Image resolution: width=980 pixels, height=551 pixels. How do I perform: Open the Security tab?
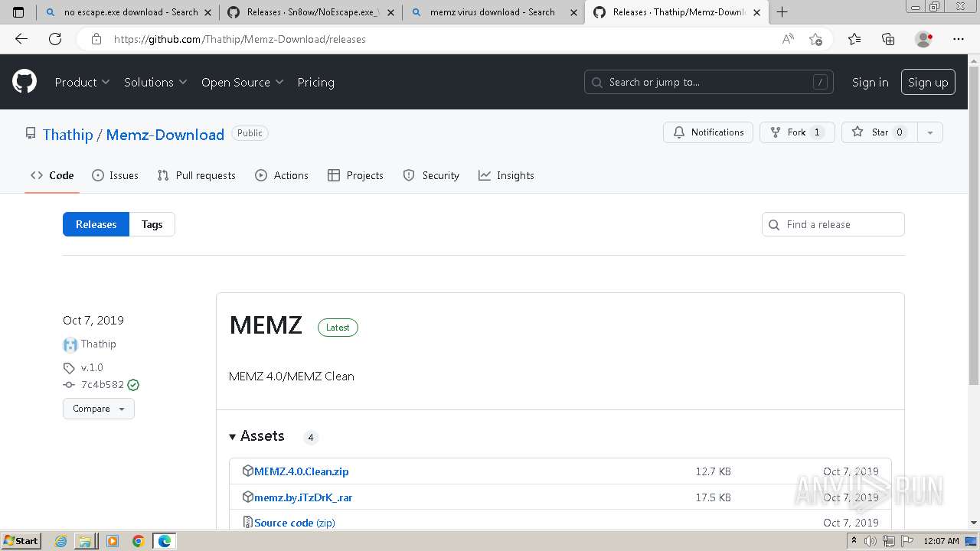click(431, 175)
